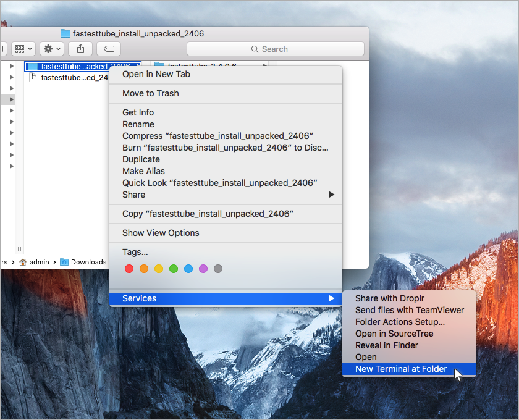Choose Make Alias
This screenshot has height=420, width=519.
(226, 171)
